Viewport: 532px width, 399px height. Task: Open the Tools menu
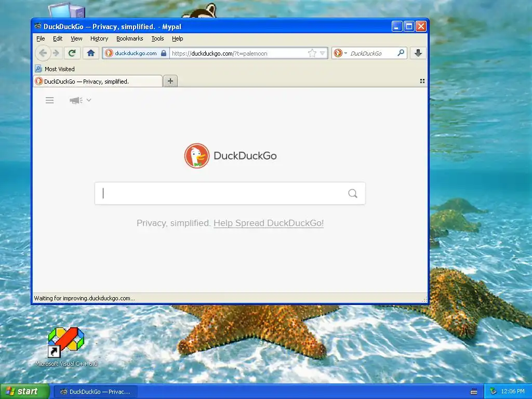157,38
